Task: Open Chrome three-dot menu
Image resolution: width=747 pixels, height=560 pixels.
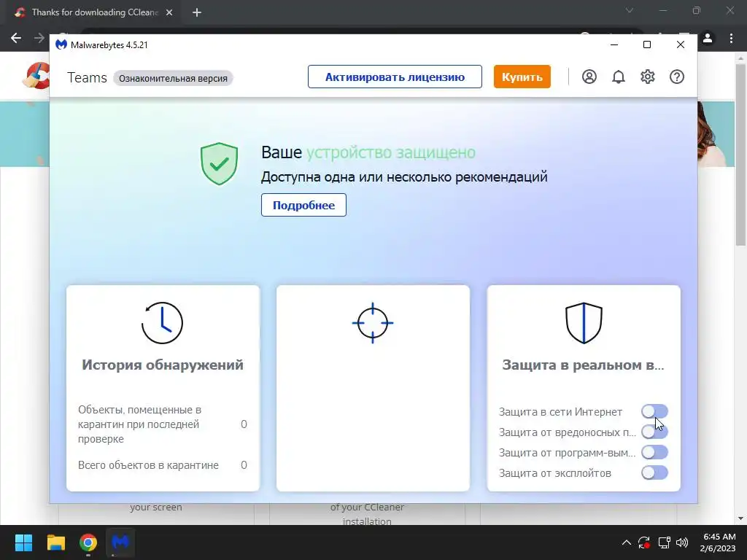Action: (731, 38)
